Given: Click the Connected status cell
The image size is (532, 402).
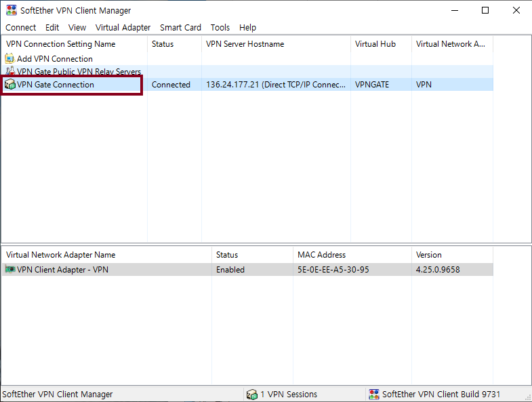Looking at the screenshot, I should tap(171, 85).
